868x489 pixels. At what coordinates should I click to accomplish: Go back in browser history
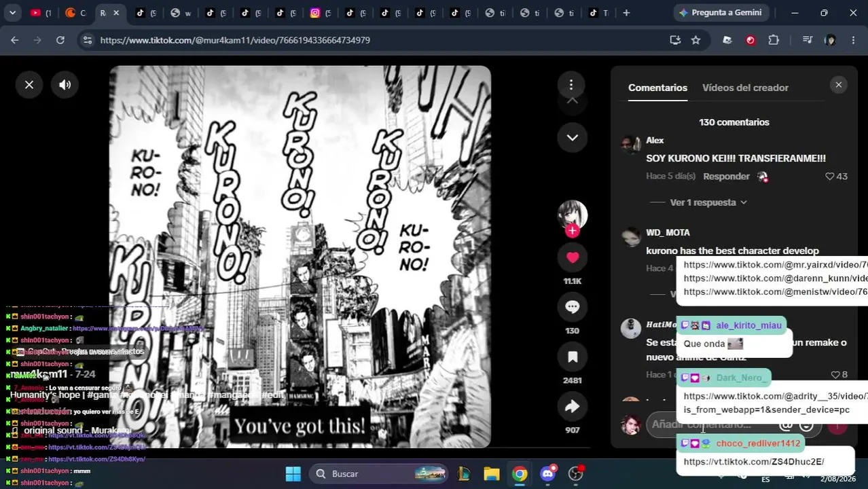point(14,40)
